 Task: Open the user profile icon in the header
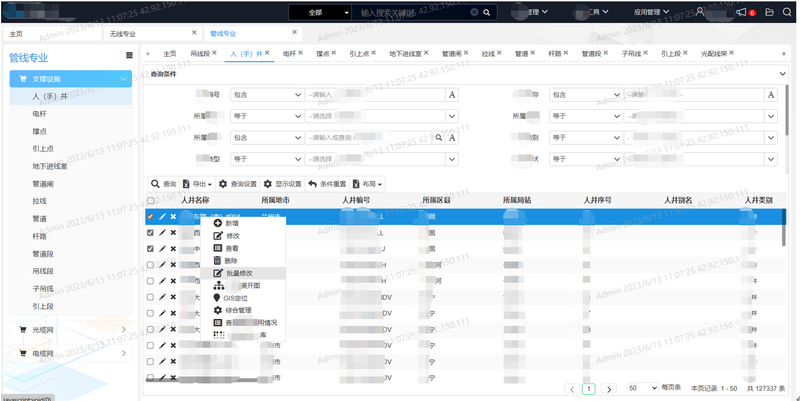pyautogui.click(x=700, y=12)
